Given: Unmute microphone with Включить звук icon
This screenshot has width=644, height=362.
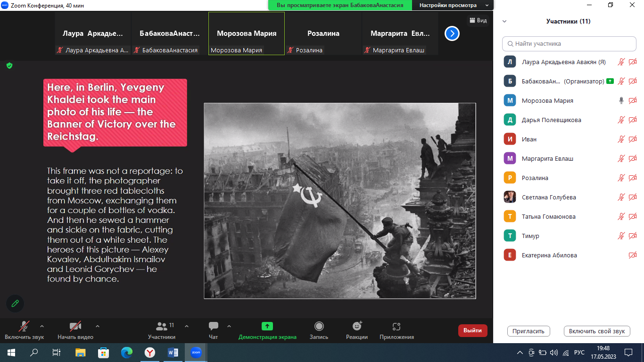Looking at the screenshot, I should click(x=24, y=327).
